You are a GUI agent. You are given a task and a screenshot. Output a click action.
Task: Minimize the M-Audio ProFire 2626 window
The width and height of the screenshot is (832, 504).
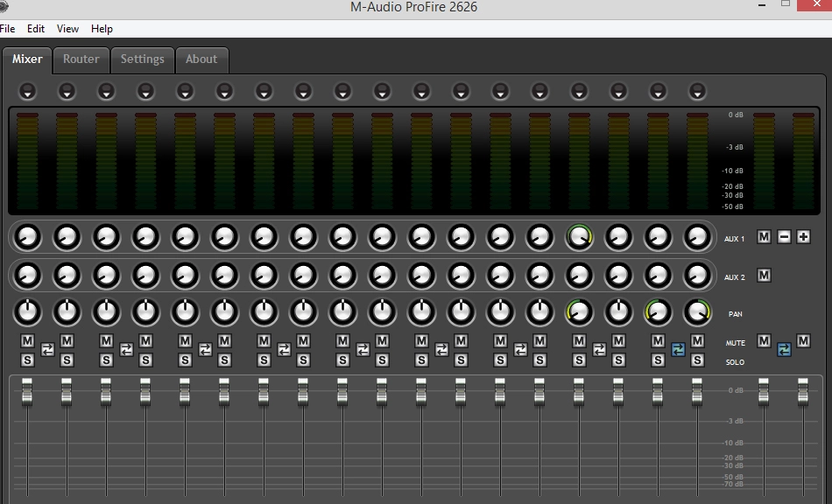(762, 5)
